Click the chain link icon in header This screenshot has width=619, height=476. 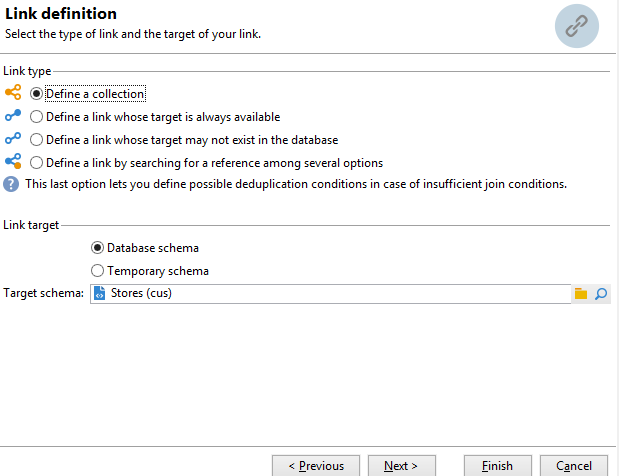[577, 26]
